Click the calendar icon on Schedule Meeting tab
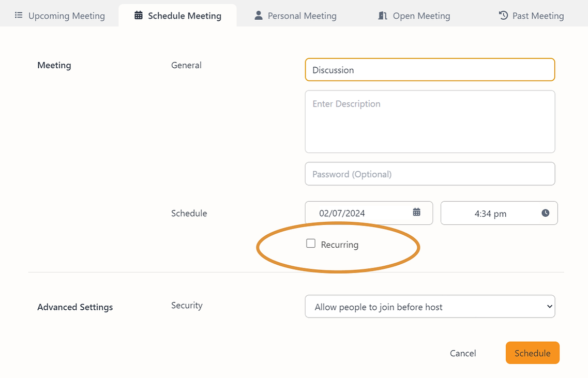The image size is (588, 378). (139, 16)
